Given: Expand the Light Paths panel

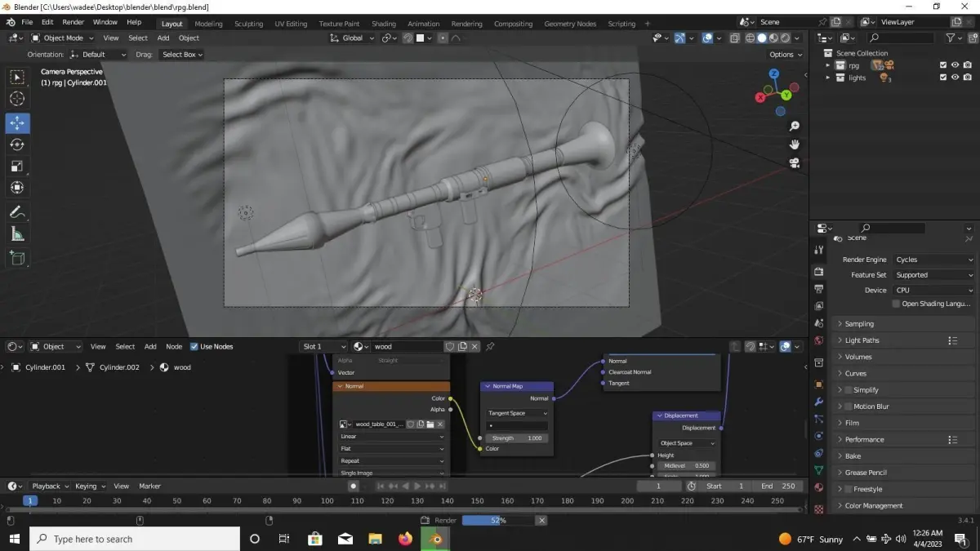Looking at the screenshot, I should pos(902,340).
